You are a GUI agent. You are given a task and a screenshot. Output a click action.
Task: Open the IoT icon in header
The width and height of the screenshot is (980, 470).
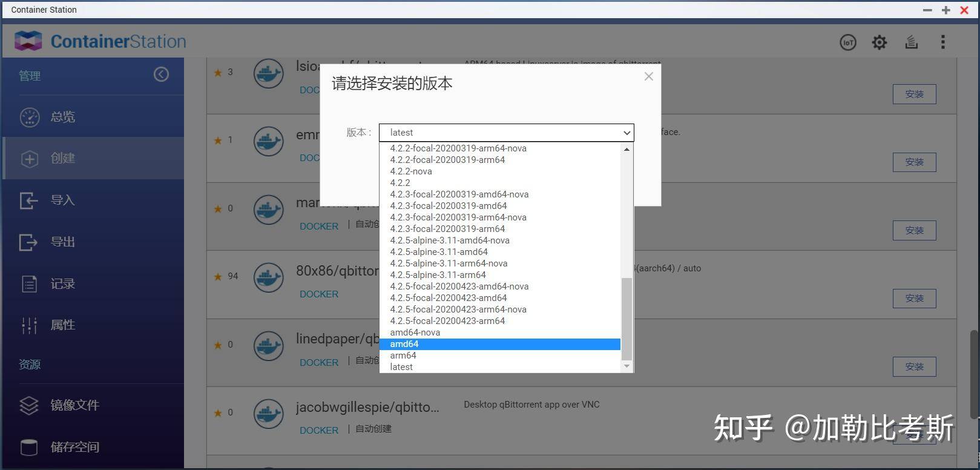click(848, 42)
